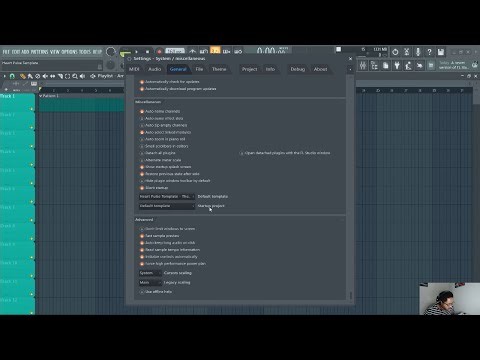Click the floppy disk save icon
Image resolution: width=480 pixels, height=360 pixels.
point(441,52)
